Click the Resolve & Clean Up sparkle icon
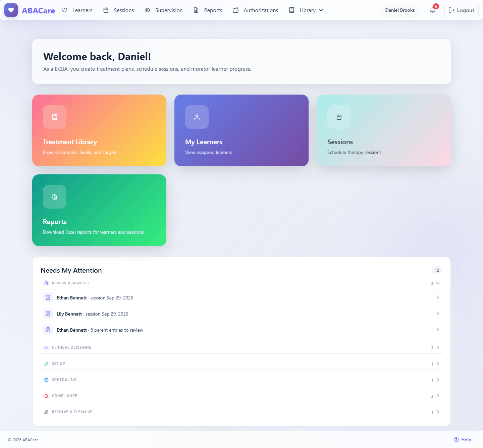This screenshot has height=448, width=483. click(x=46, y=412)
